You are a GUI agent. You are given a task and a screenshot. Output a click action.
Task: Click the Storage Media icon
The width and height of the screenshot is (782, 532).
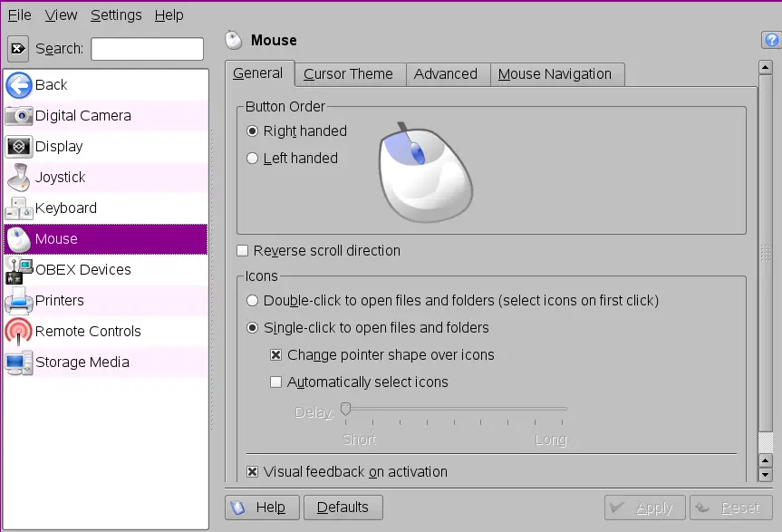point(19,363)
